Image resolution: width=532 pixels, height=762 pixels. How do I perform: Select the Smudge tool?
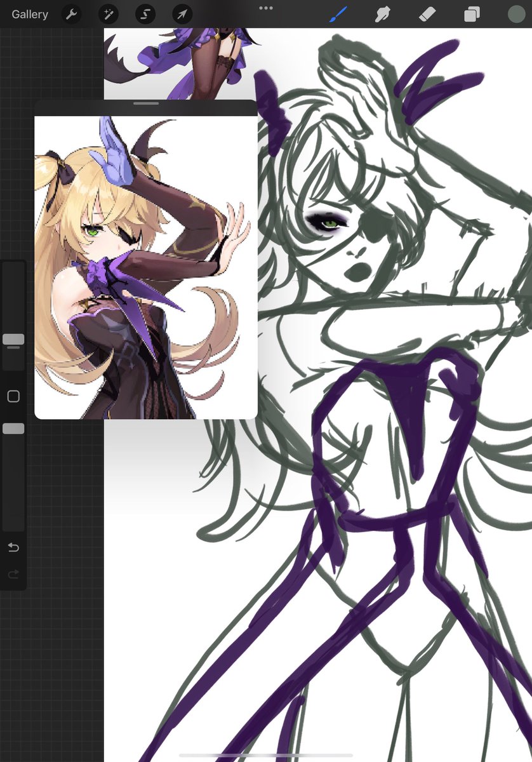(382, 14)
